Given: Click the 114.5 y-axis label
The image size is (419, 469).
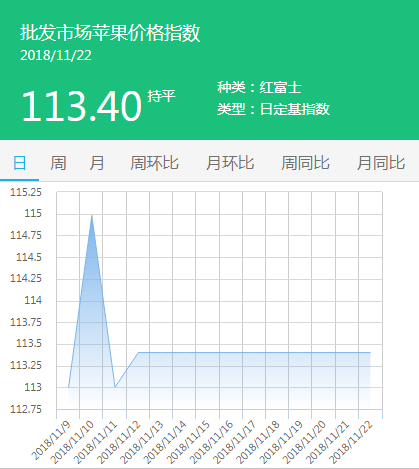Looking at the screenshot, I should [x=29, y=257].
